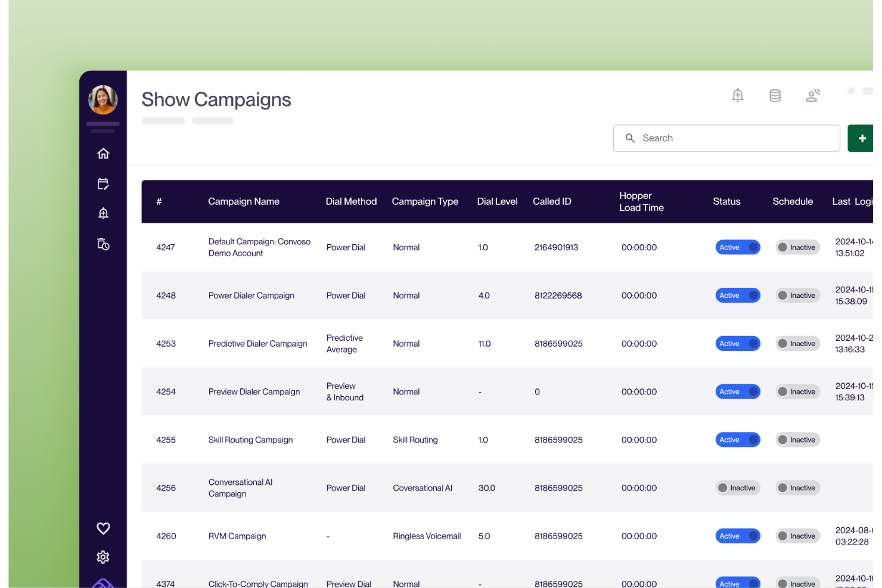
Task: Select the Click-To-Comply Campaign row
Action: click(x=258, y=583)
